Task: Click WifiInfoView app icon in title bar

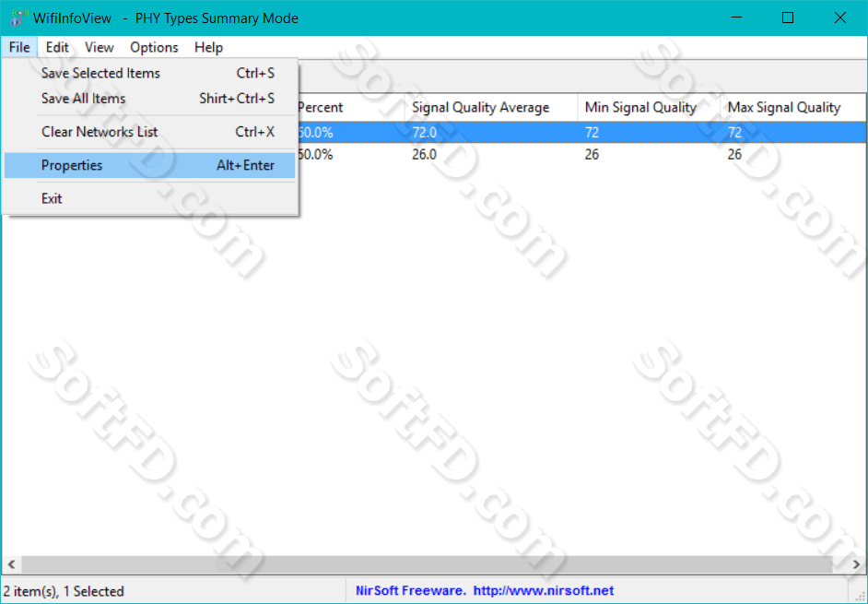Action: 18,18
